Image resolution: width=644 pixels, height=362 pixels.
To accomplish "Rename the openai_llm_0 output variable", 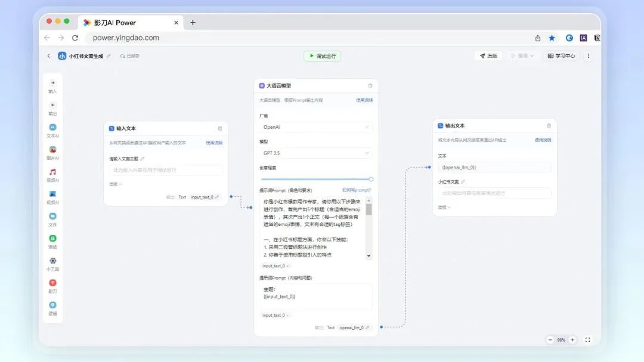I will pos(367,327).
